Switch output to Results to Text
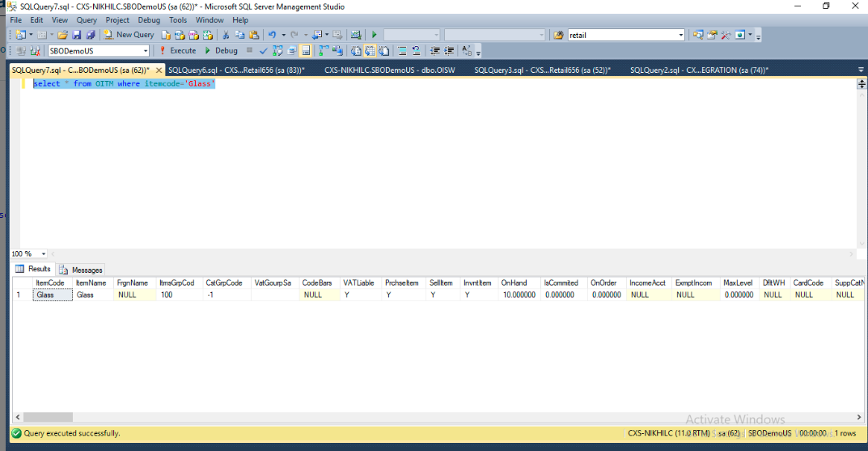 click(x=356, y=51)
